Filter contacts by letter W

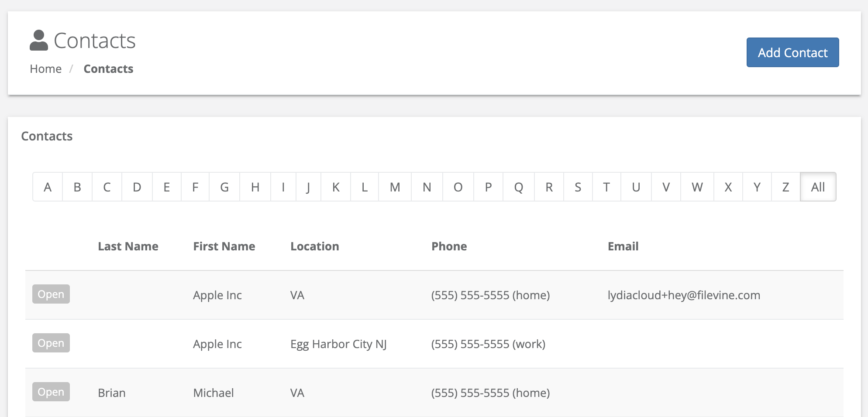[697, 187]
